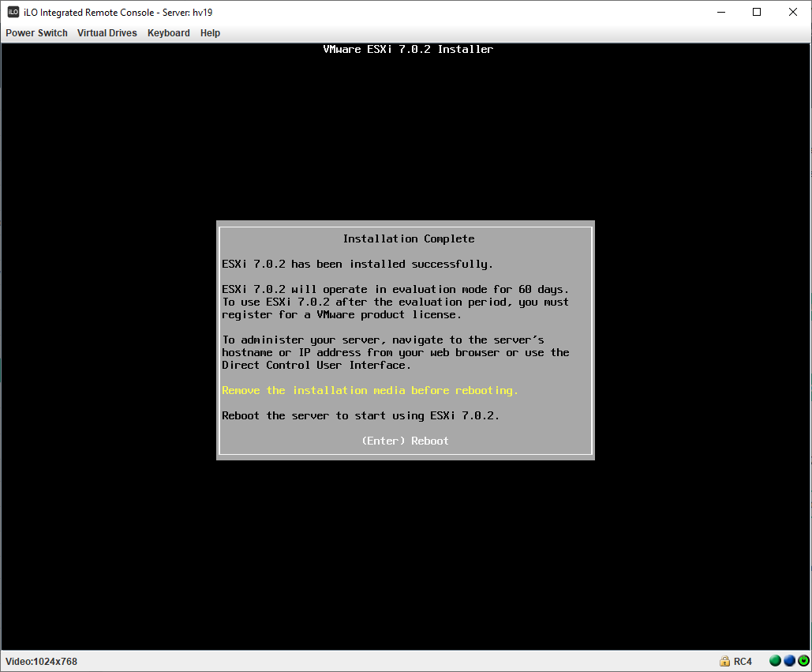Screen dimensions: 812x672
Task: Click the Installation Complete heading
Action: click(409, 238)
